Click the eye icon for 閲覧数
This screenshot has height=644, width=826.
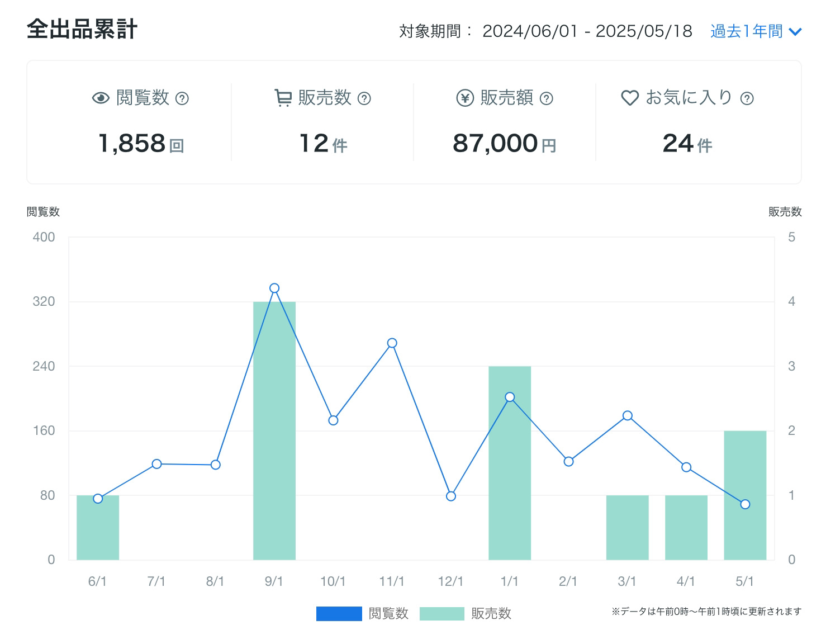[x=101, y=98]
